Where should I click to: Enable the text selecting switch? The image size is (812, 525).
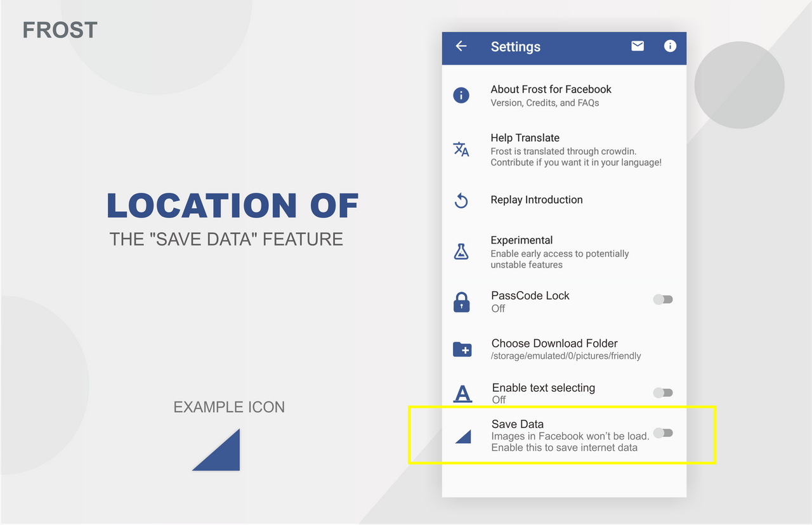point(663,393)
